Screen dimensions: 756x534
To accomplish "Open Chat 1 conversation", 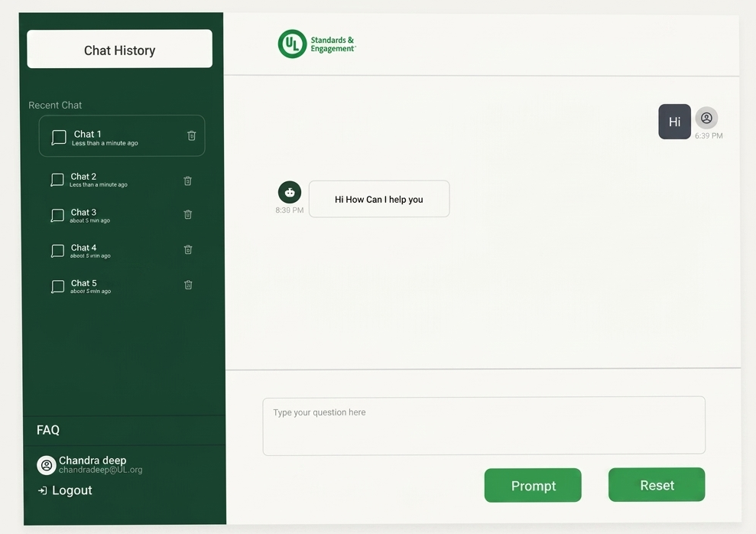I will pos(122,135).
